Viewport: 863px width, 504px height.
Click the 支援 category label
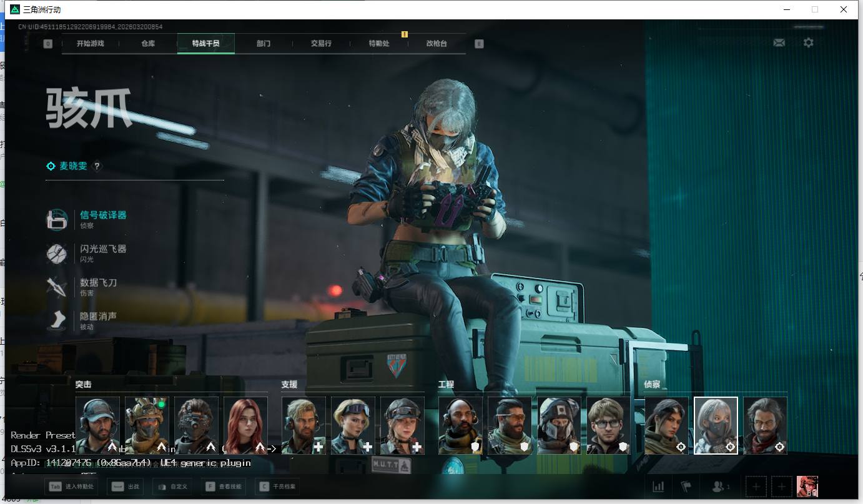(290, 385)
